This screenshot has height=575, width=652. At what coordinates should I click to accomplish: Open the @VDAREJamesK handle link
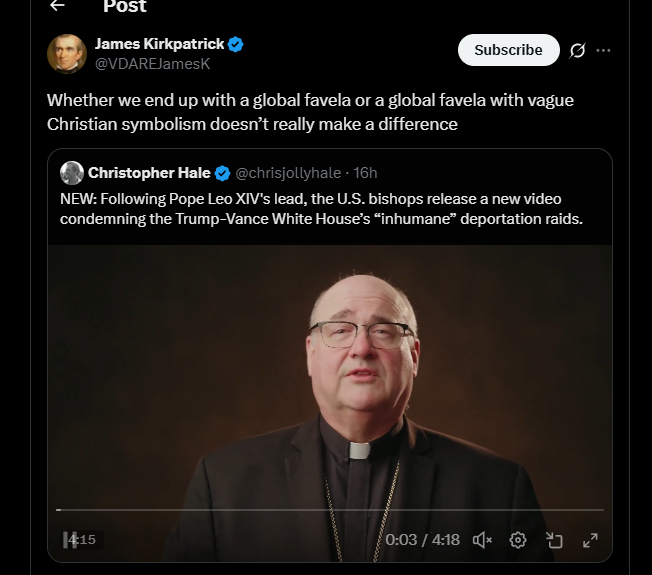point(152,63)
